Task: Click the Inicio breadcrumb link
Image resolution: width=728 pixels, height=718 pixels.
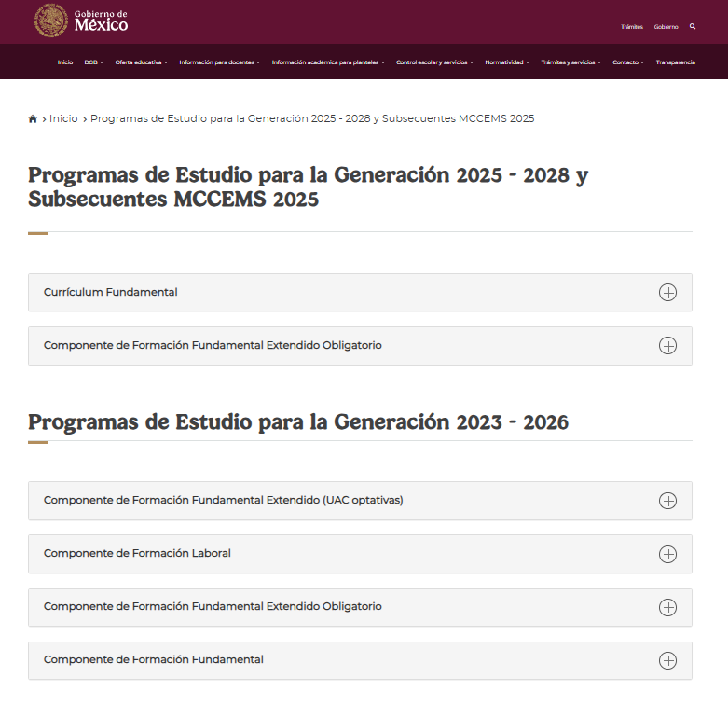Action: pos(63,119)
